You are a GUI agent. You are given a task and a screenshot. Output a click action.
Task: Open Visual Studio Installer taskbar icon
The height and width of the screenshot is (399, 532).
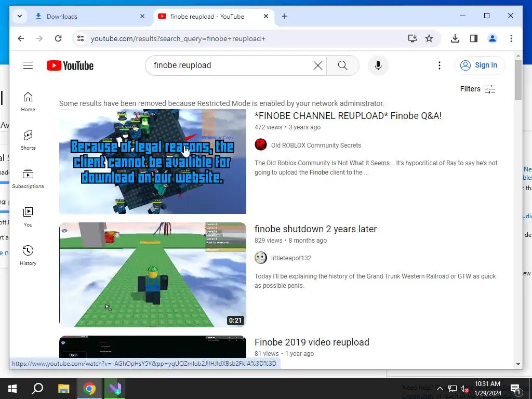(x=115, y=389)
